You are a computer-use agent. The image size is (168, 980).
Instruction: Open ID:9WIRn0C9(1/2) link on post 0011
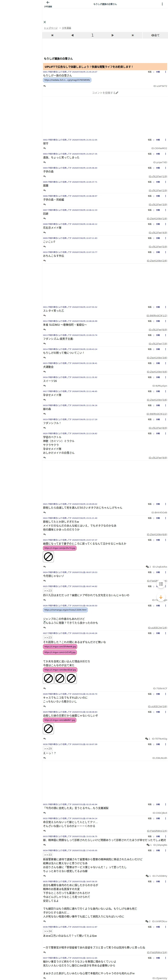tap(157, 316)
